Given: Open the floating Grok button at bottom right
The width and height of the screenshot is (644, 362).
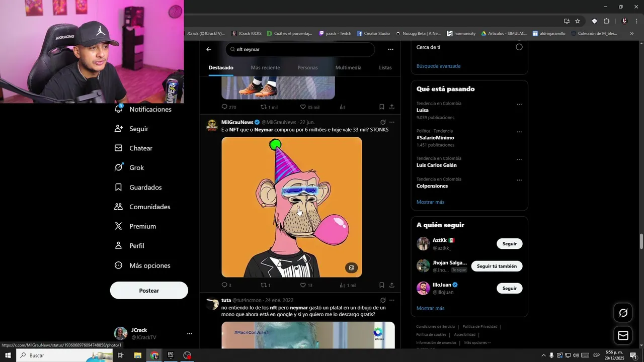Looking at the screenshot, I should (x=623, y=313).
